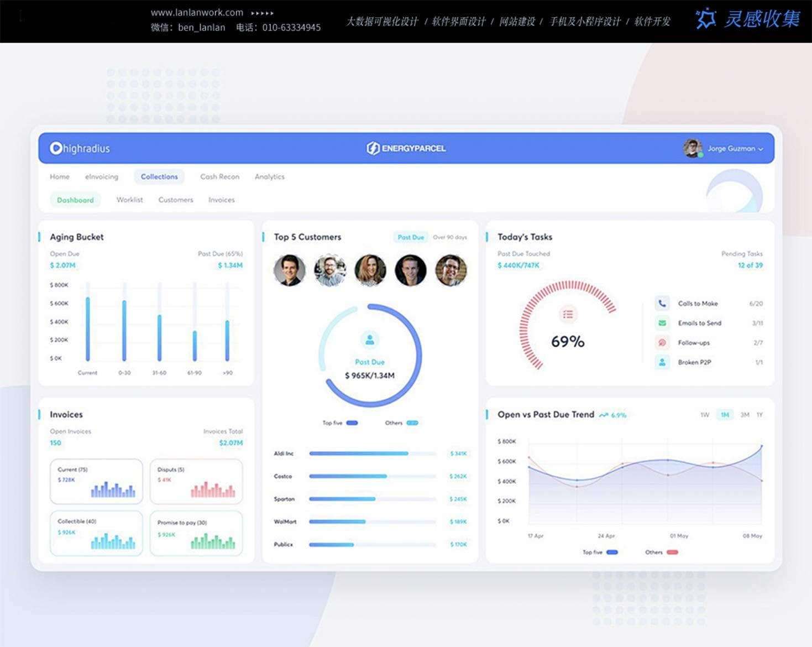This screenshot has height=647, width=812.
Task: Click the Sparton progress bar
Action: pyautogui.click(x=373, y=499)
